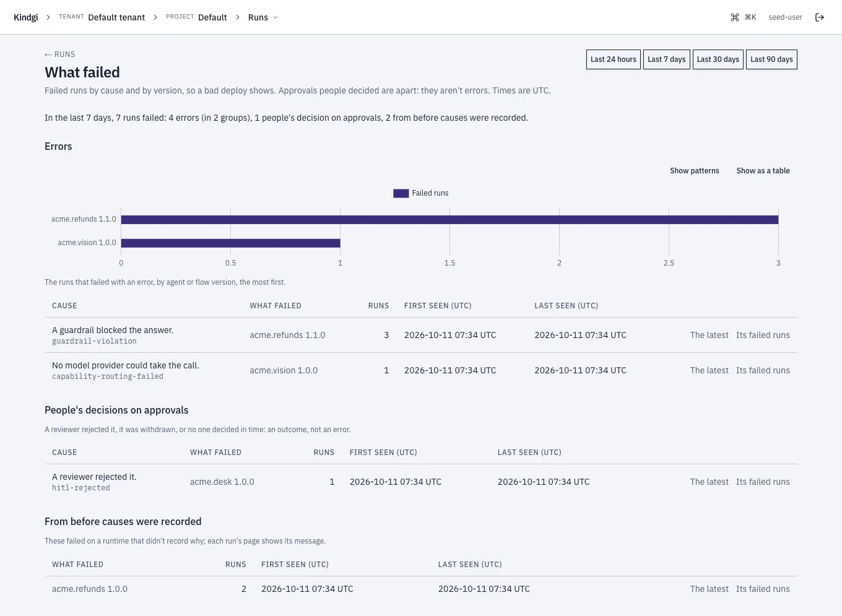Select the Last 30 days range

(718, 59)
